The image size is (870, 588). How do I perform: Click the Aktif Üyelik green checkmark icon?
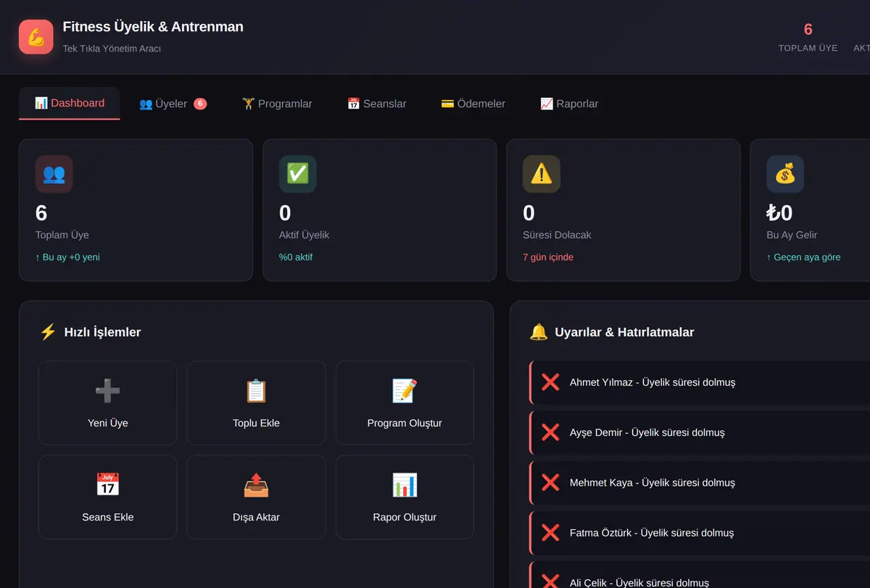(298, 174)
